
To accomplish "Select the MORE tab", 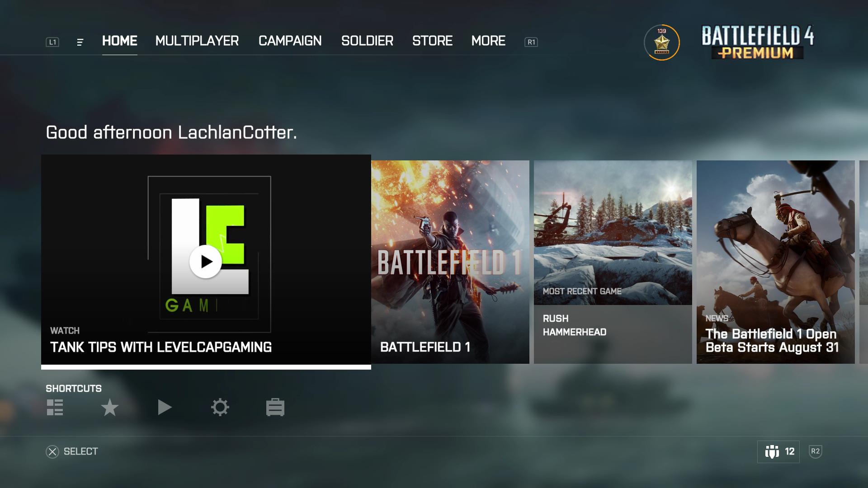I will 488,41.
